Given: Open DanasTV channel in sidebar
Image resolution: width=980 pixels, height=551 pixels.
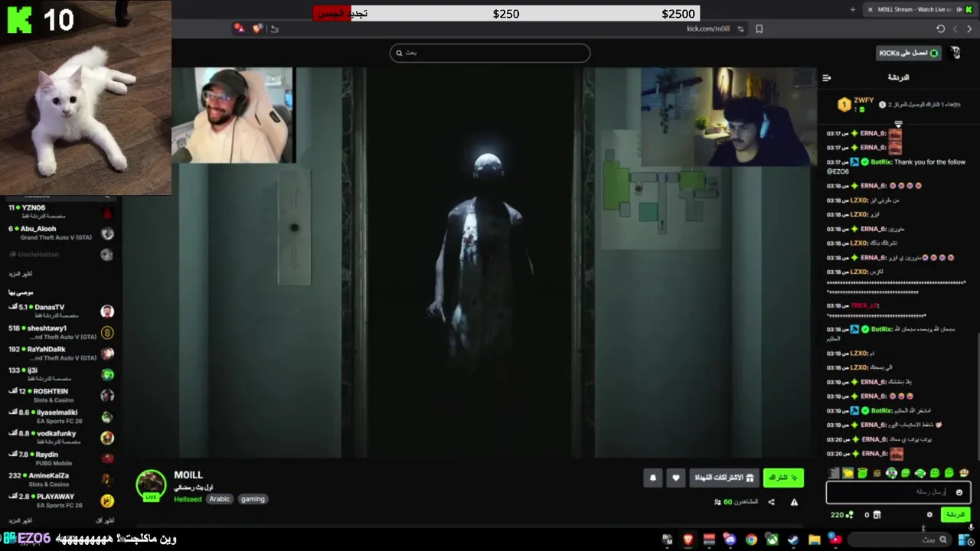Looking at the screenshot, I should [x=61, y=311].
